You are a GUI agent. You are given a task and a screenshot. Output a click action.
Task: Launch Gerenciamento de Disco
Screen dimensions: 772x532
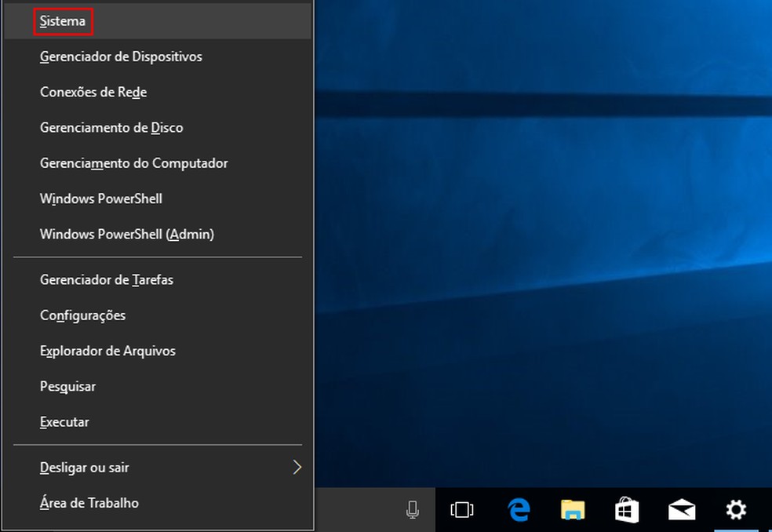click(158, 128)
